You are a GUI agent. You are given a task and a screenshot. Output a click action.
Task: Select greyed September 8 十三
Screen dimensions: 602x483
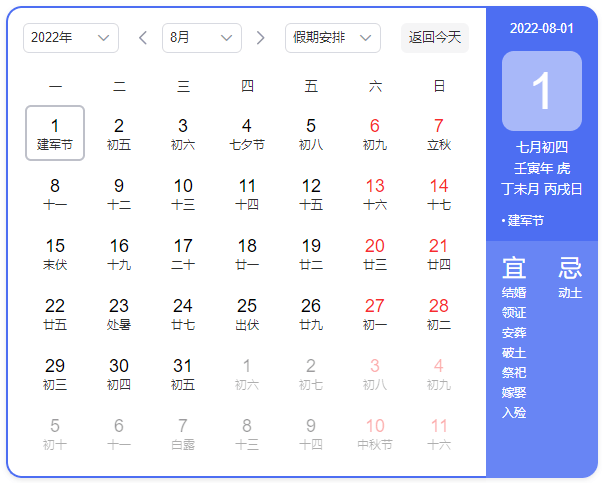247,433
